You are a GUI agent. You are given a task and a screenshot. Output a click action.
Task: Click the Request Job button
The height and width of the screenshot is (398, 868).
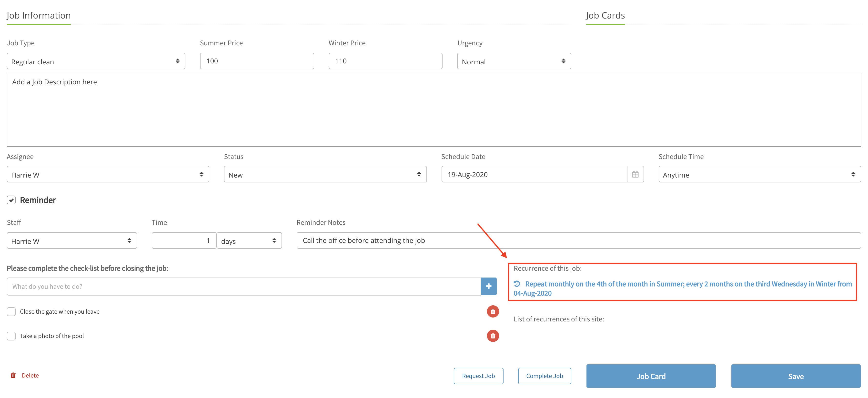tap(478, 376)
